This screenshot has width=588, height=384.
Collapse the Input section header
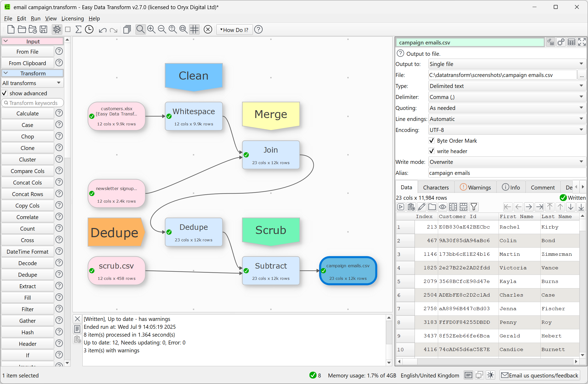(x=32, y=41)
